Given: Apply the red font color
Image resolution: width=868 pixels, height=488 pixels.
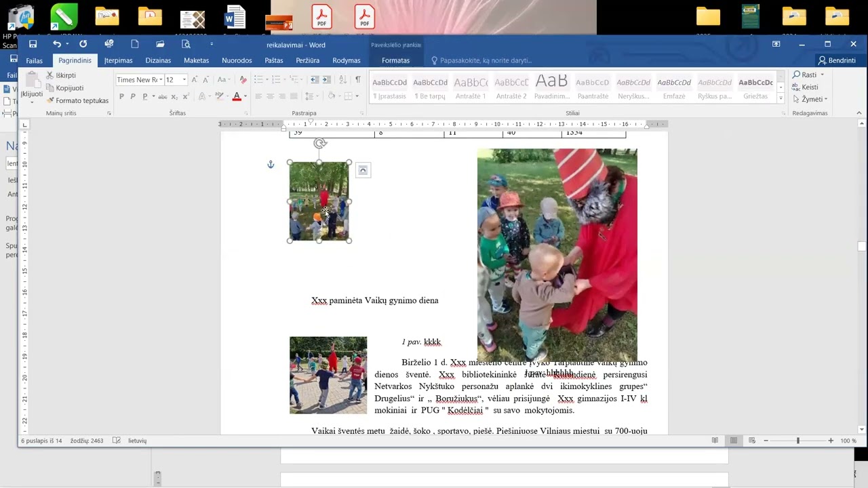Looking at the screenshot, I should tap(237, 96).
